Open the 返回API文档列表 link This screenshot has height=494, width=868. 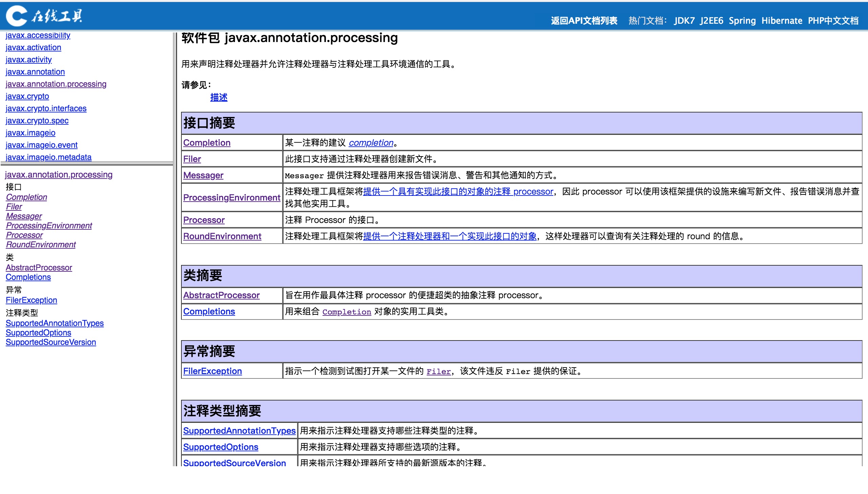click(584, 21)
